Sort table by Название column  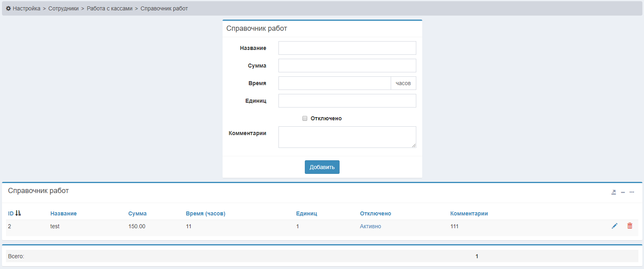click(64, 213)
